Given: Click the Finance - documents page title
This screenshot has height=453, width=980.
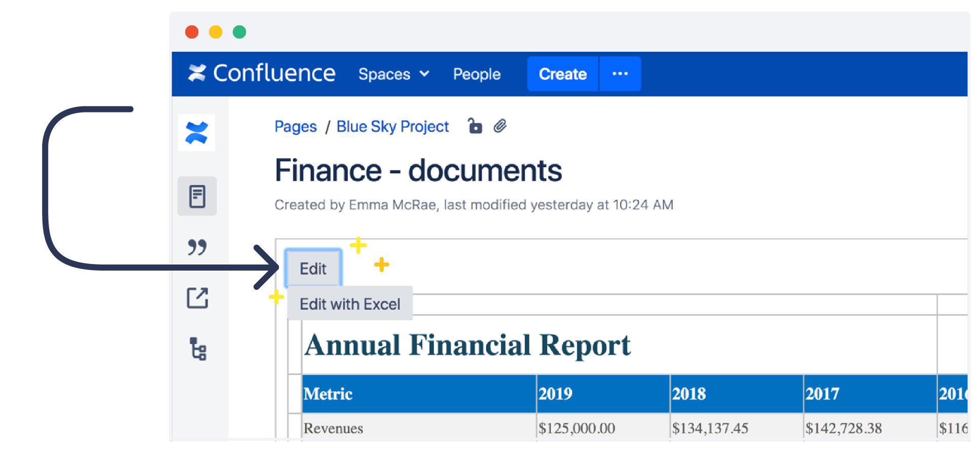Looking at the screenshot, I should coord(418,170).
